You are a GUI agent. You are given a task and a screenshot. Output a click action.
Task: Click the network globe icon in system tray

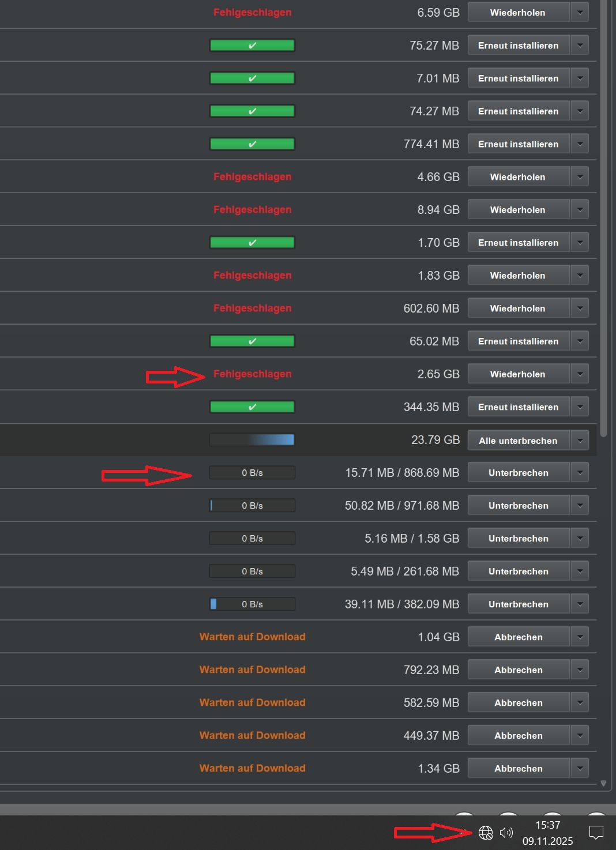[486, 833]
